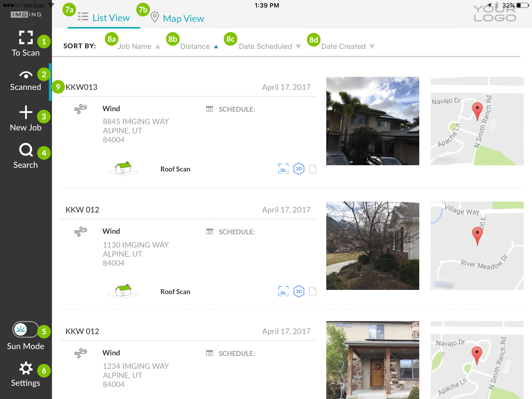Click the document icon for first KKW 012
Screen dimensions: 532x399
point(313,292)
